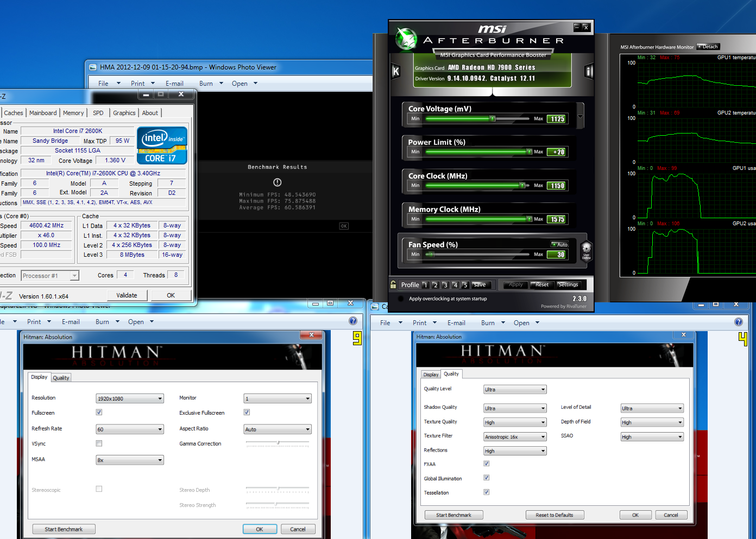Expand the arrow beside Core Voltage

(x=580, y=116)
